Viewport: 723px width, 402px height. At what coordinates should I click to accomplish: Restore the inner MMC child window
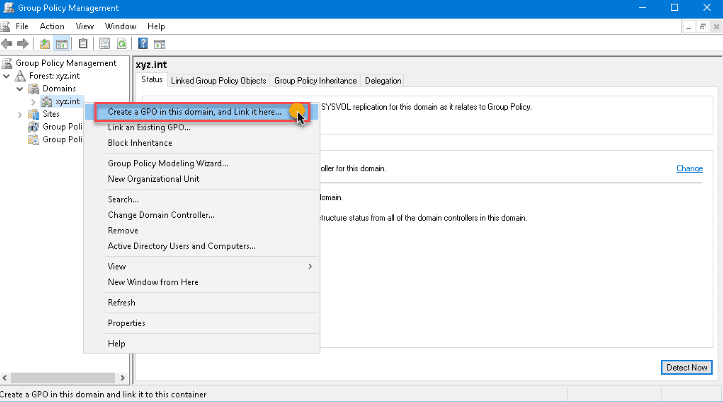pos(703,27)
